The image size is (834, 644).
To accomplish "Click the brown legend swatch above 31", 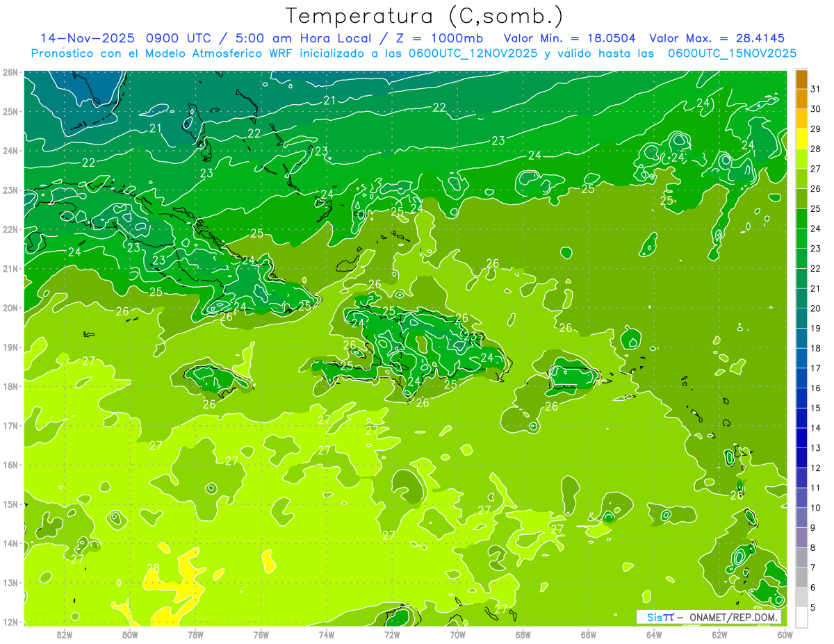I will tap(801, 80).
